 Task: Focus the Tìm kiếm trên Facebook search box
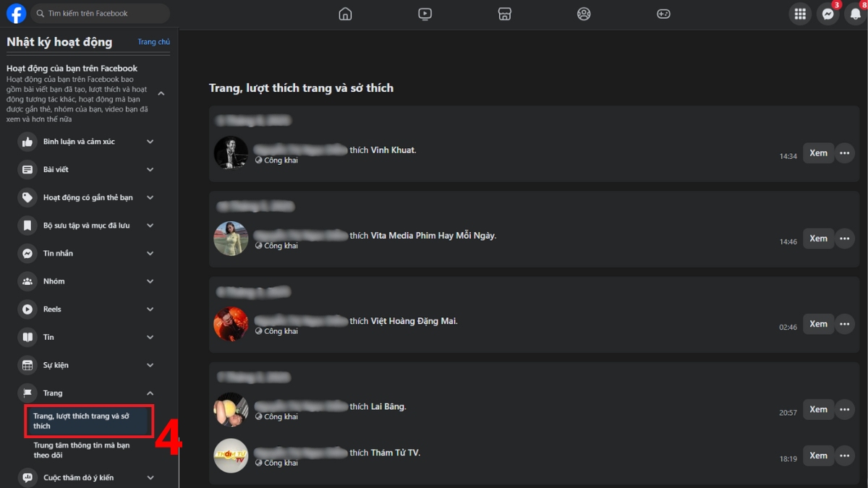(x=101, y=14)
